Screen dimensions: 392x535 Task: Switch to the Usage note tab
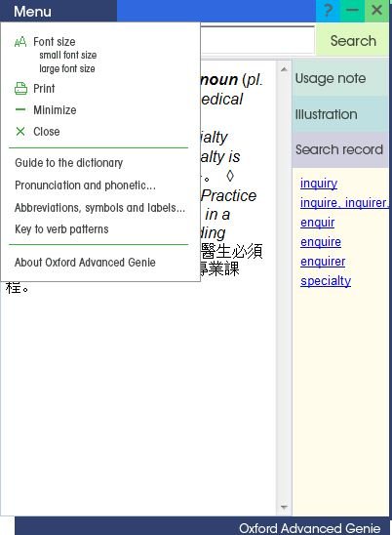(x=340, y=78)
